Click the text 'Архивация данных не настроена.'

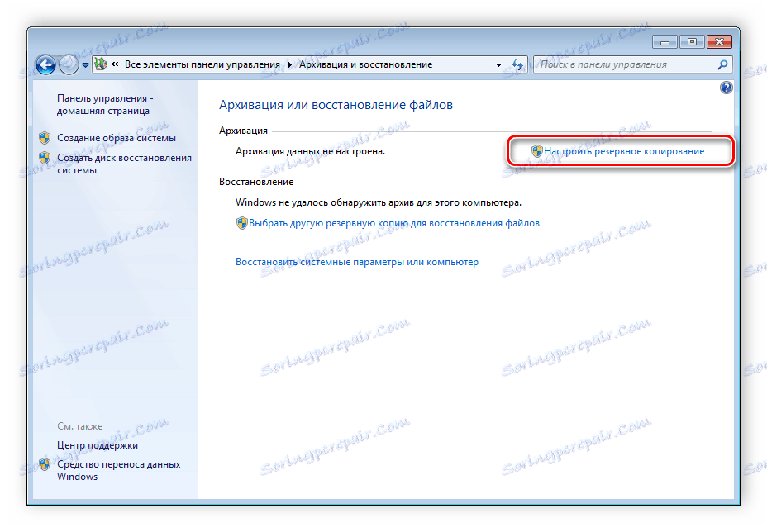tap(310, 151)
